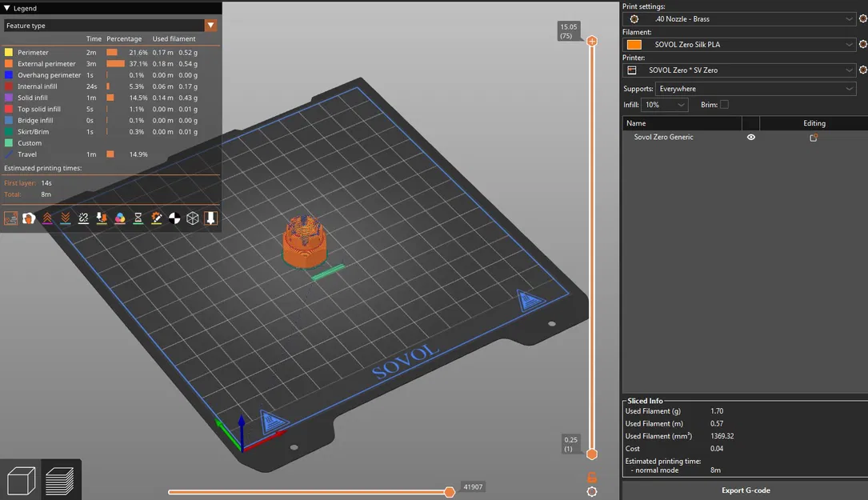Hide the Sovol Zero Generic object via eye icon

[750, 138]
